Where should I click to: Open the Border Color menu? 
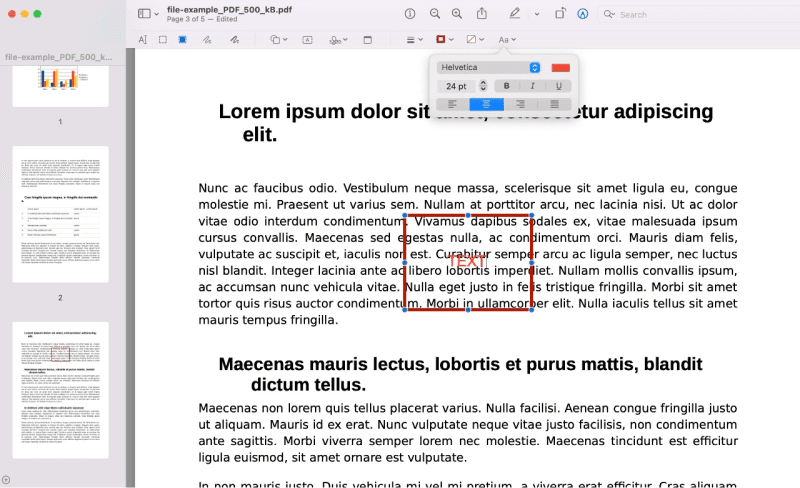444,39
